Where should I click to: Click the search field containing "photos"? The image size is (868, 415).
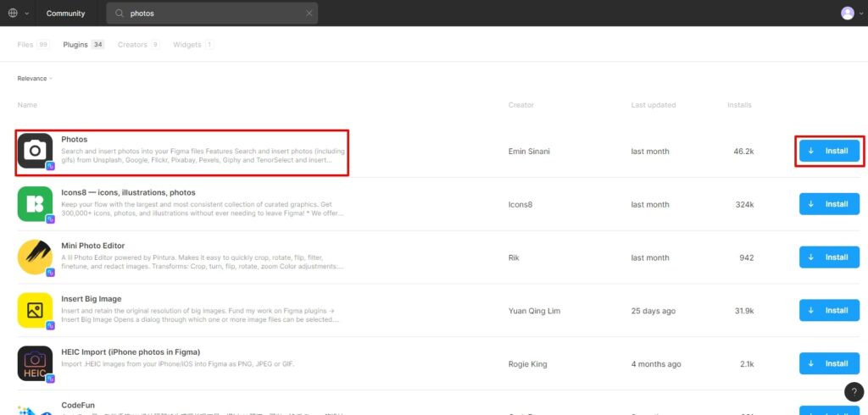click(x=212, y=14)
